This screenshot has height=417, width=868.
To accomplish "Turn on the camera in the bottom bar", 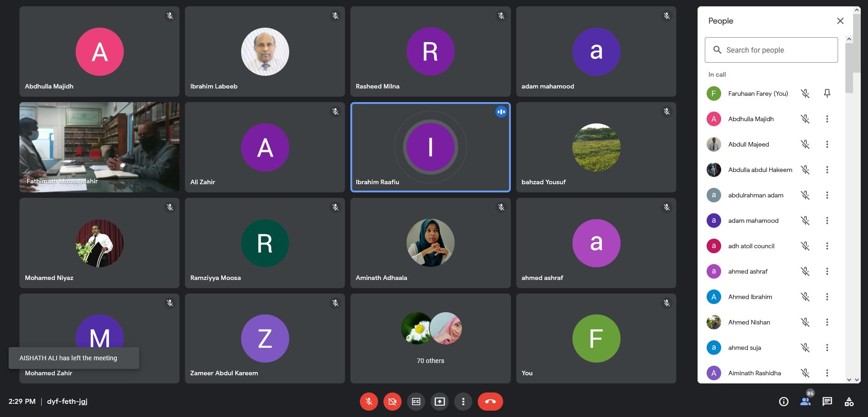I will (393, 402).
